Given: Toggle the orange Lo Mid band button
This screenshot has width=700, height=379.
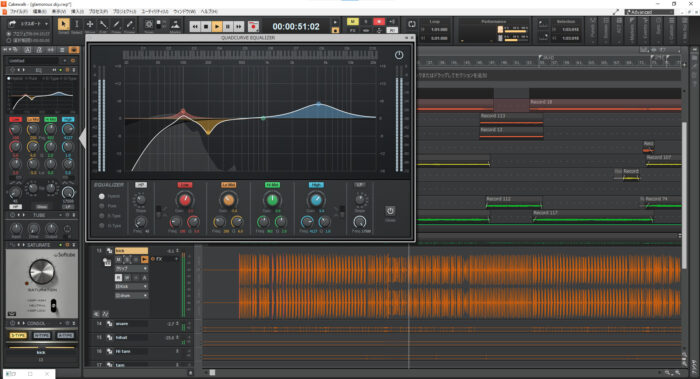Looking at the screenshot, I should point(228,185).
